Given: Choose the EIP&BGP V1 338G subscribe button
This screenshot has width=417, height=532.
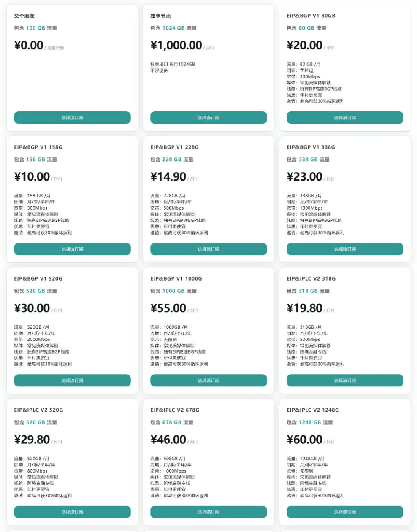Looking at the screenshot, I should (x=345, y=249).
